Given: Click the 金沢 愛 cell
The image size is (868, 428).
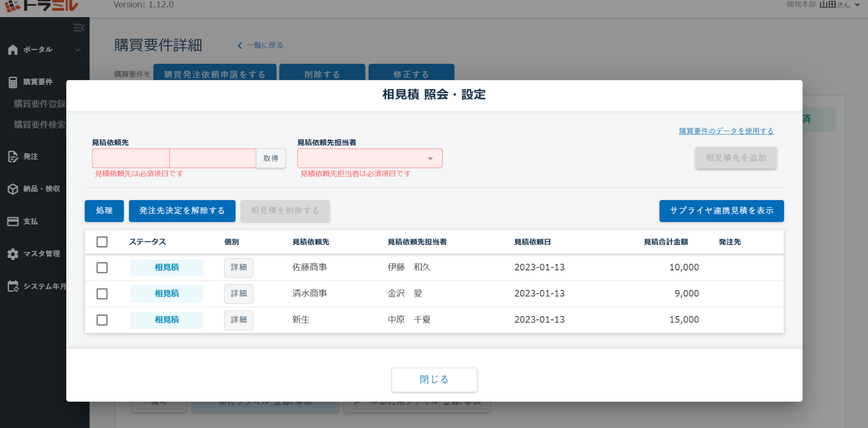Looking at the screenshot, I should coord(405,293).
